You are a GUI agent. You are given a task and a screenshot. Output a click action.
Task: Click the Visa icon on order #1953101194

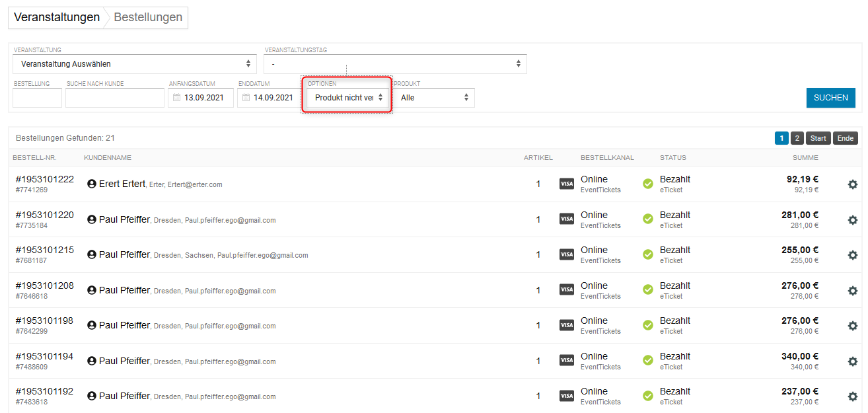[566, 360]
